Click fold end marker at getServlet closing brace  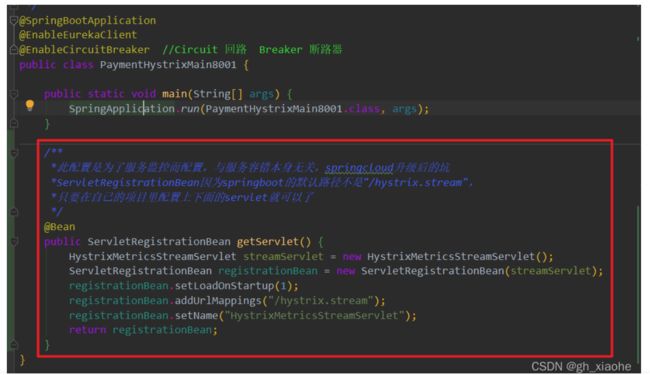[13, 344]
